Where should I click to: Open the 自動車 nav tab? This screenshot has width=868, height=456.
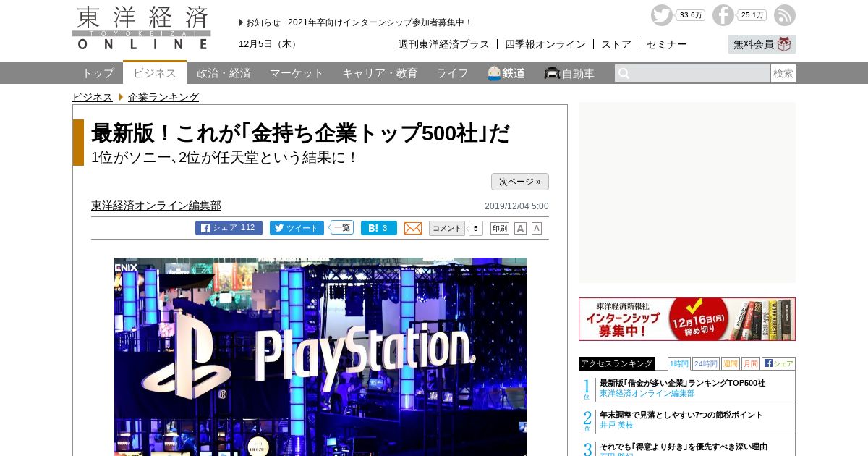pyautogui.click(x=569, y=73)
